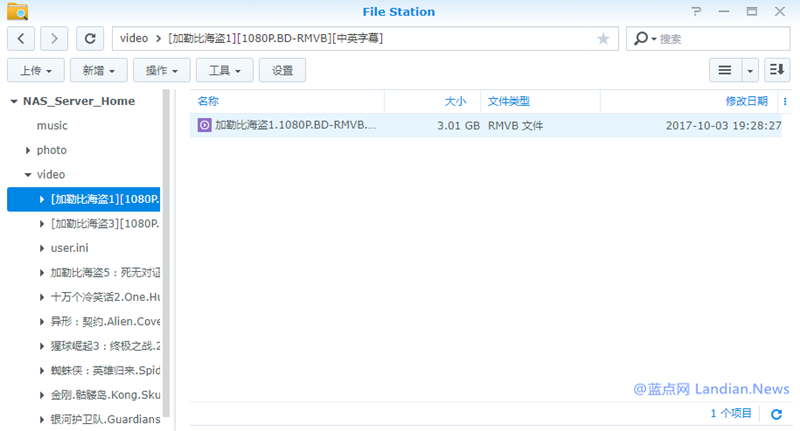Switch to list view mode icon
The width and height of the screenshot is (800, 431).
pyautogui.click(x=724, y=70)
